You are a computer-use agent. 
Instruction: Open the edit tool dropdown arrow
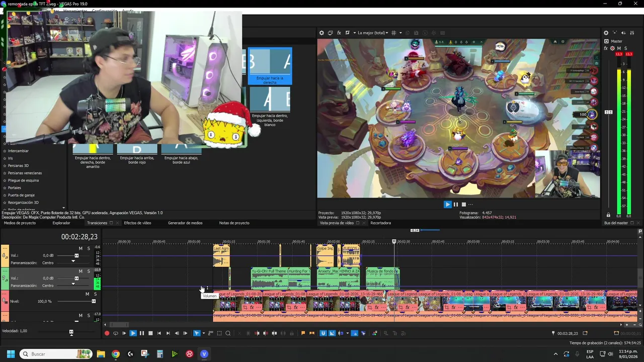[204, 333]
